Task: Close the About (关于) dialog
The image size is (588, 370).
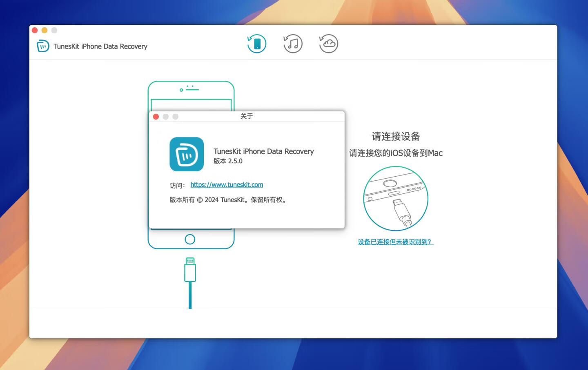Action: click(x=156, y=117)
